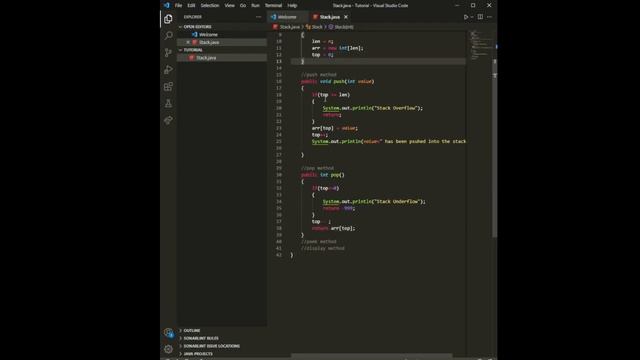Screen dimensions: 640x360
Task: Click "public void push(int value)" declaration
Action: click(x=338, y=81)
